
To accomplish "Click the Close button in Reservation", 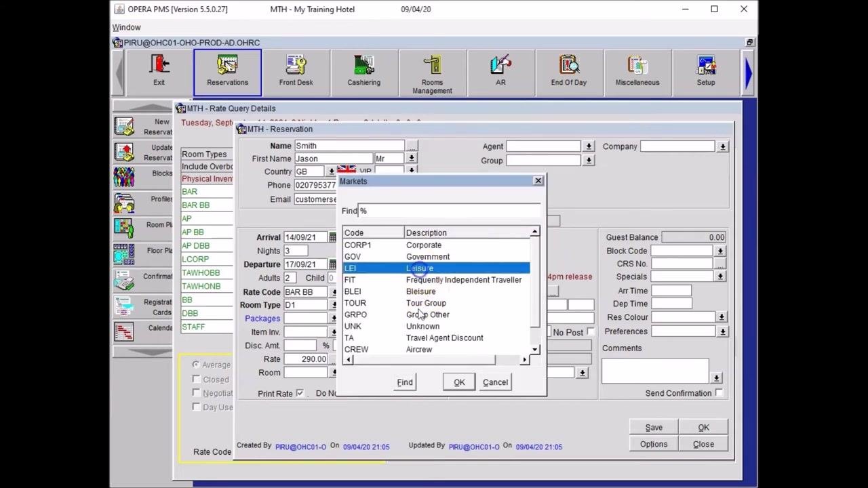I will point(703,445).
